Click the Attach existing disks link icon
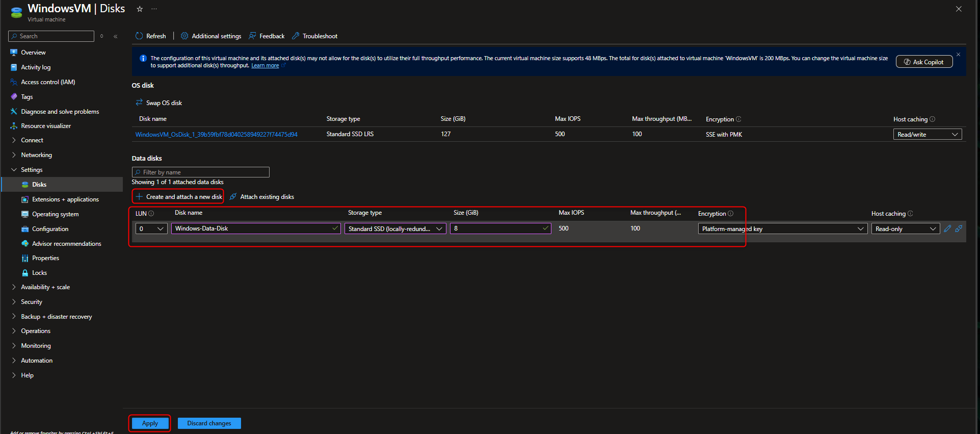The width and height of the screenshot is (980, 434). click(x=233, y=196)
